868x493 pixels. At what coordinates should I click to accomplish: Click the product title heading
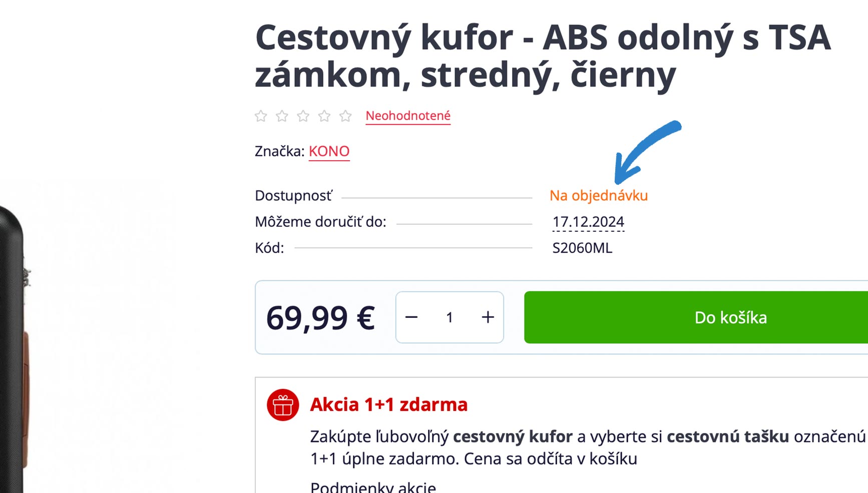(543, 56)
